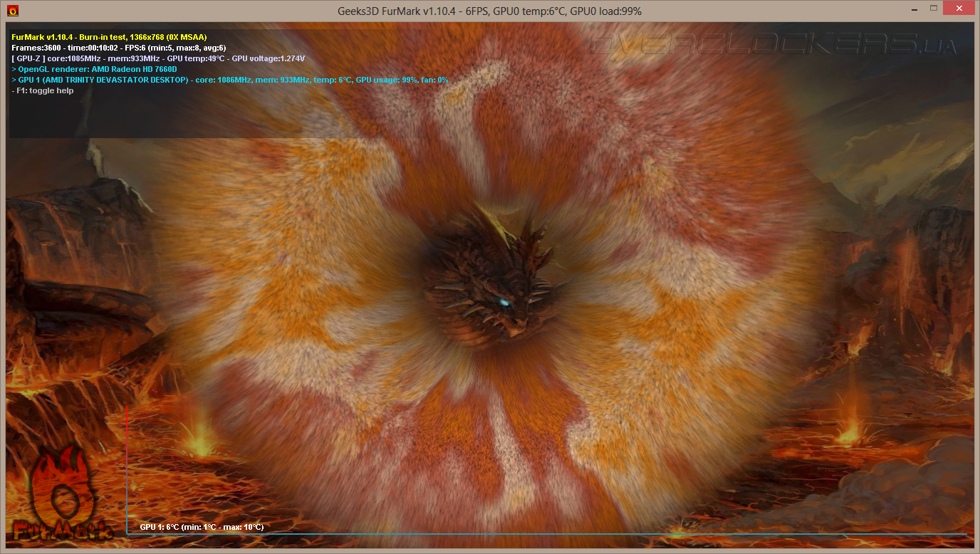Click the yellow 'Burn-in test, 1366x768' line

(110, 36)
